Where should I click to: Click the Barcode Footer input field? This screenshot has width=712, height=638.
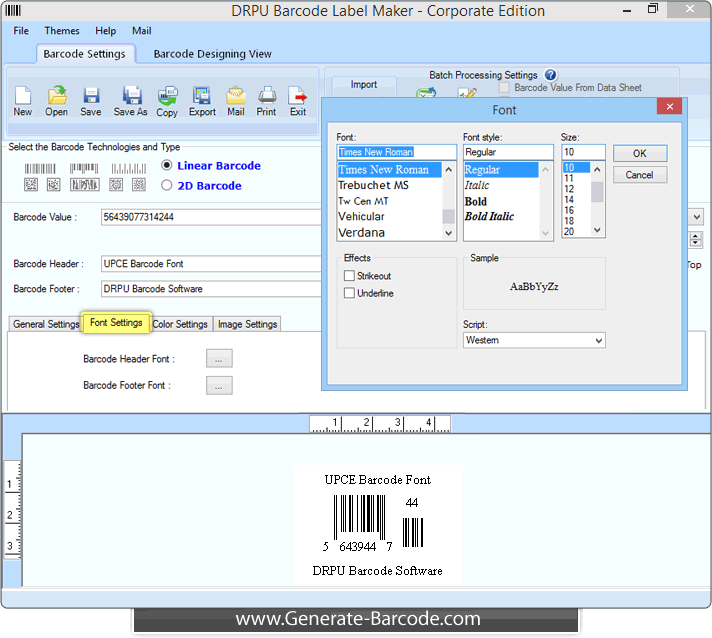pos(212,289)
